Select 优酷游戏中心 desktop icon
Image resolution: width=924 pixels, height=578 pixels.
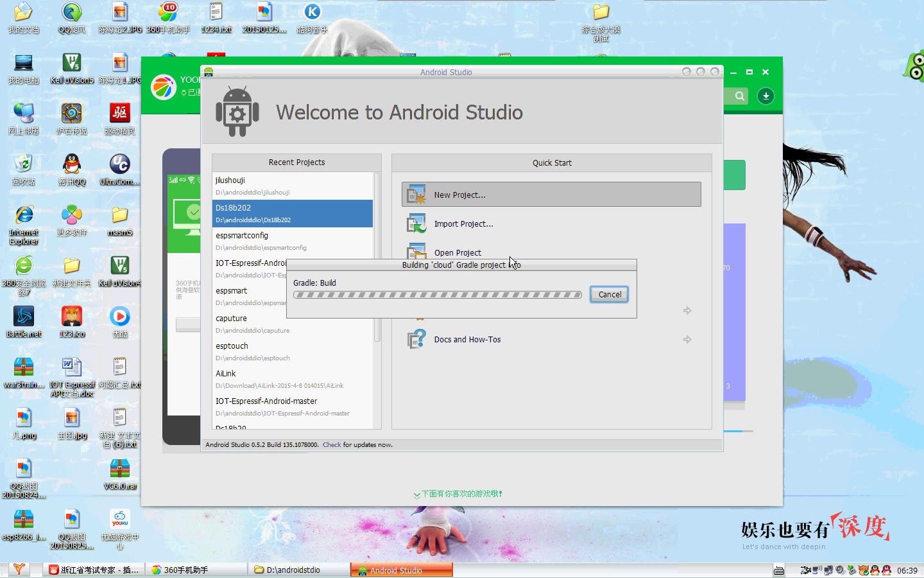point(120,530)
